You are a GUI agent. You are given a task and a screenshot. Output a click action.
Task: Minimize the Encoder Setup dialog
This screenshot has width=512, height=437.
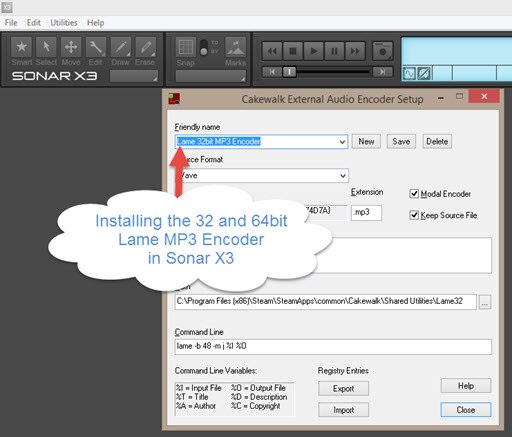441,98
